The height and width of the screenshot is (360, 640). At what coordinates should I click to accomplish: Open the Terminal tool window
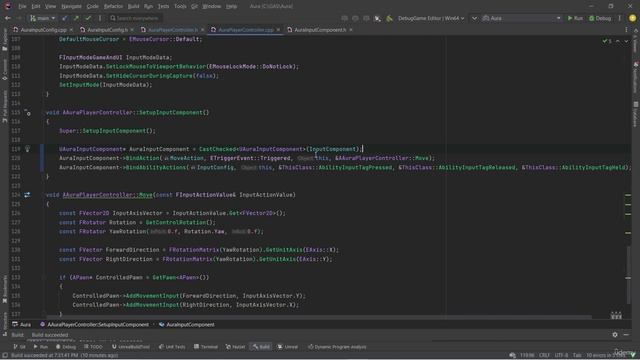pyautogui.click(x=206, y=347)
